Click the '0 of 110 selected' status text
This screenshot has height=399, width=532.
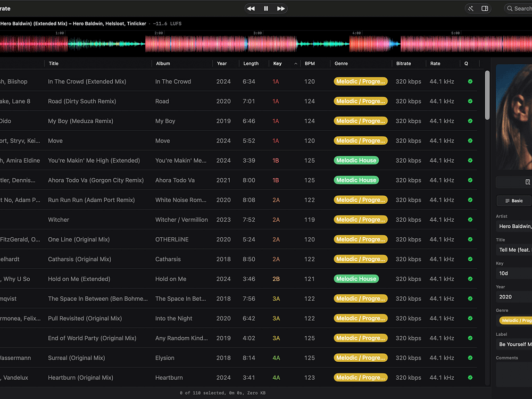point(202,393)
